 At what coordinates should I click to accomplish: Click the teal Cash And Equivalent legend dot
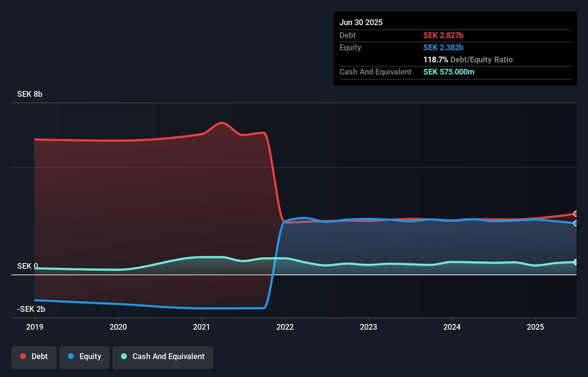[124, 356]
